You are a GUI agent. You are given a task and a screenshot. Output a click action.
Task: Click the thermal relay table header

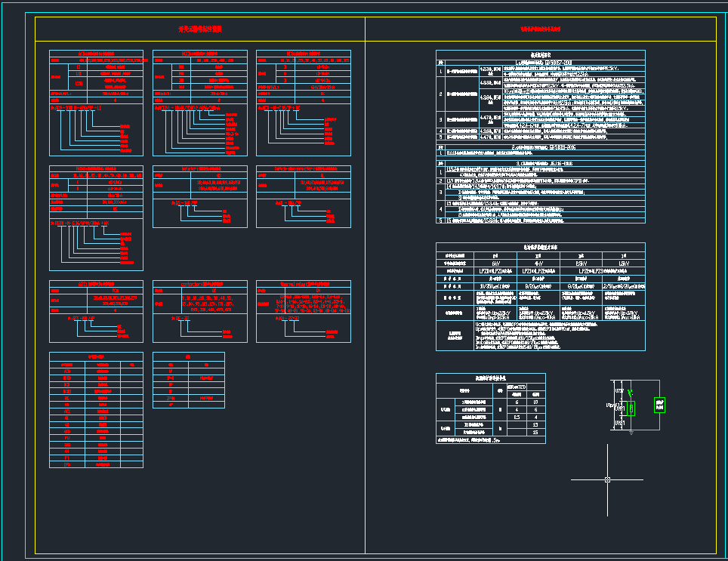point(303,283)
